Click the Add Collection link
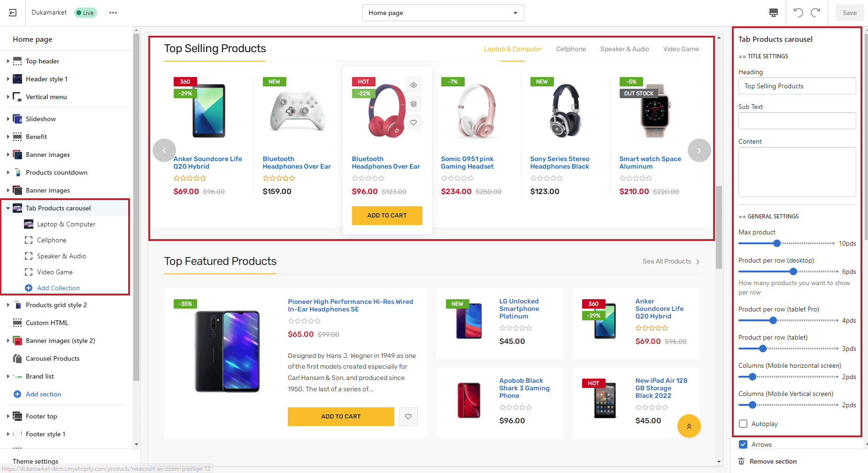This screenshot has height=473, width=868. click(x=58, y=288)
